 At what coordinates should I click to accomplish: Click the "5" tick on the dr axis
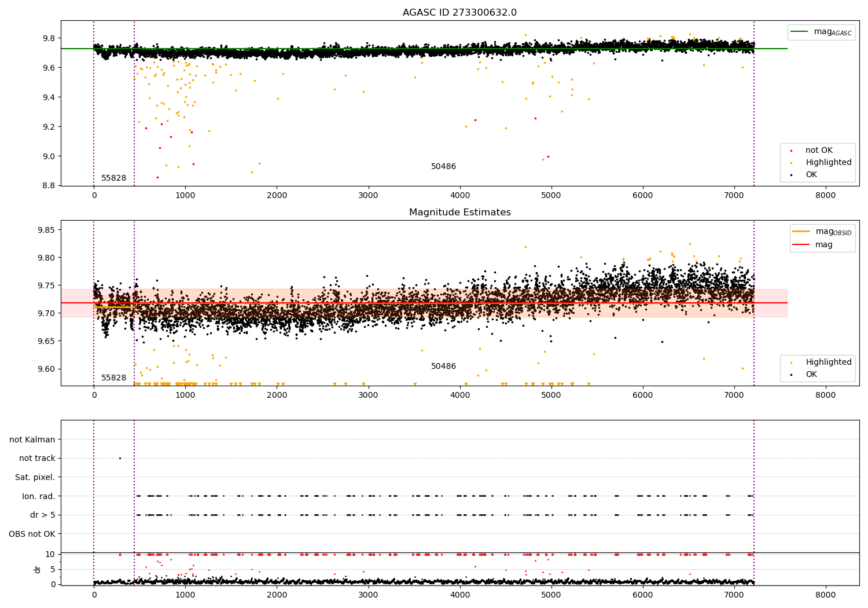[53, 569]
